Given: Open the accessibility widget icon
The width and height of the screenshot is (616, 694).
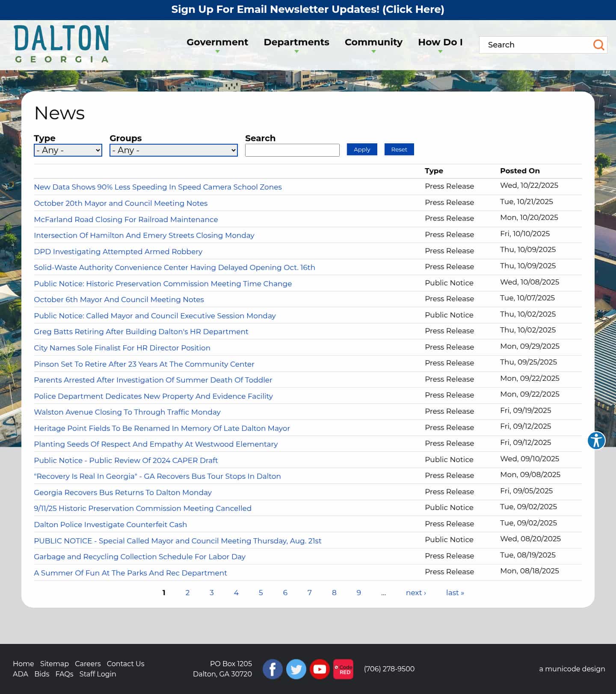Looking at the screenshot, I should pos(596,440).
